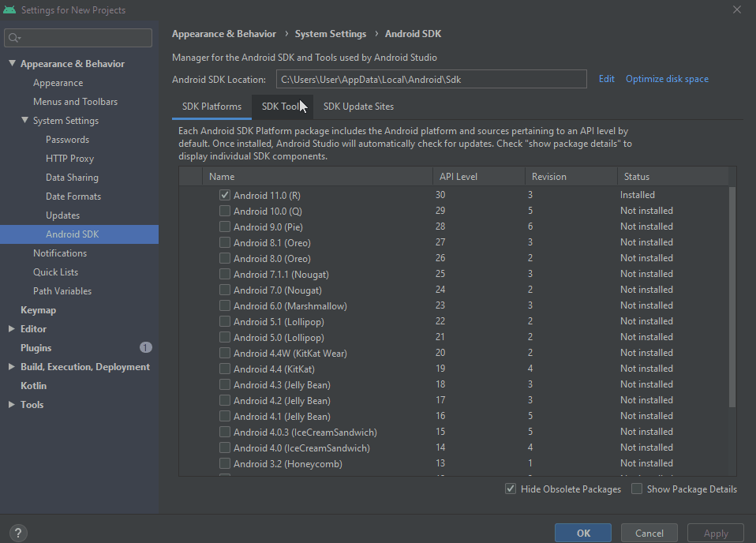The width and height of the screenshot is (756, 543).
Task: Sort by Name column header
Action: point(317,177)
